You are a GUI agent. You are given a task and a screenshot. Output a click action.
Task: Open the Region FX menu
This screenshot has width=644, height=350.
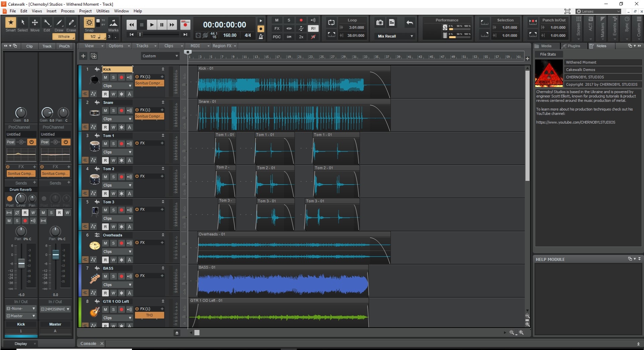point(224,46)
